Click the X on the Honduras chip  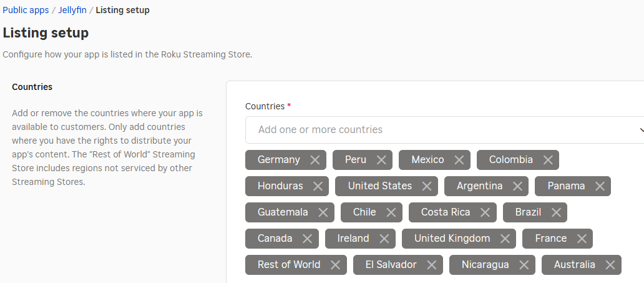click(318, 186)
